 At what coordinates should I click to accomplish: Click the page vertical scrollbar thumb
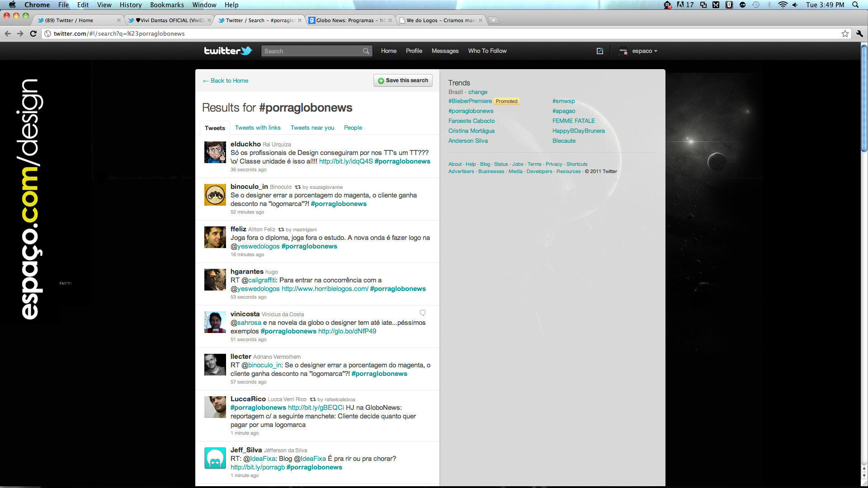864,97
